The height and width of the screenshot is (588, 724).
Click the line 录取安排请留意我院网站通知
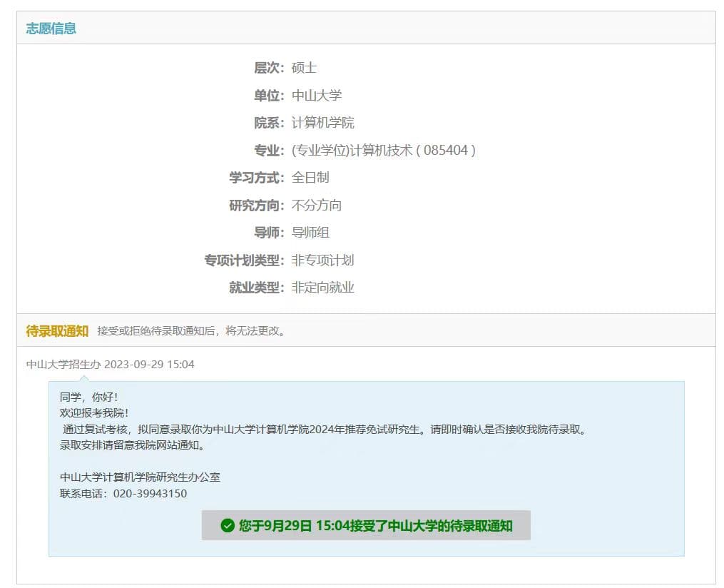[132, 445]
